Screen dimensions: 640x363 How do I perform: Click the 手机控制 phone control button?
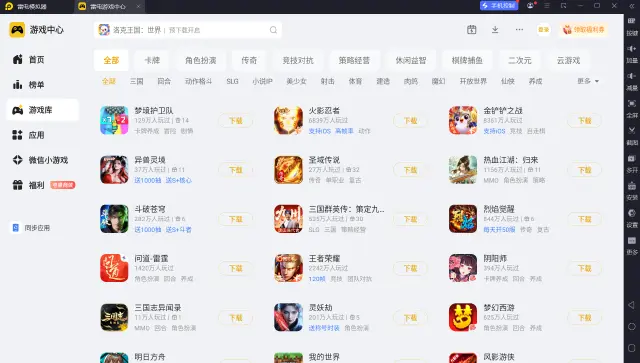[499, 6]
